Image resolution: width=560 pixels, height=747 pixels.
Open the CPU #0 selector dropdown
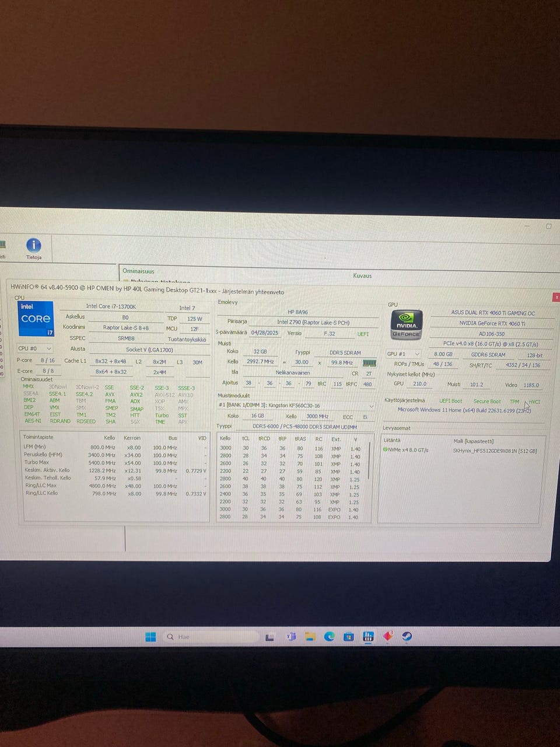tap(34, 348)
